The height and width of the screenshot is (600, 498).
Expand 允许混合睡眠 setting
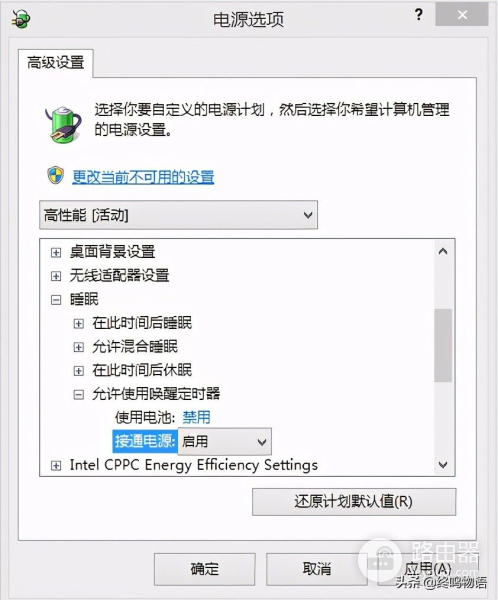pos(78,347)
